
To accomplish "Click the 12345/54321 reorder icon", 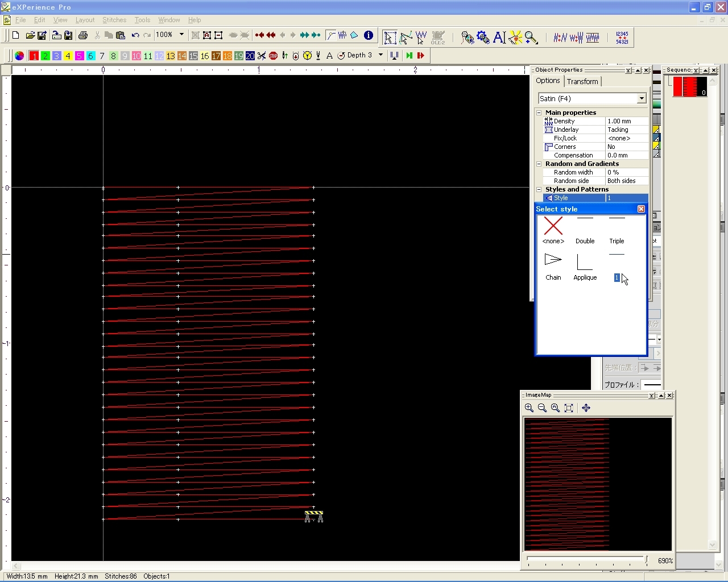I will coord(622,38).
